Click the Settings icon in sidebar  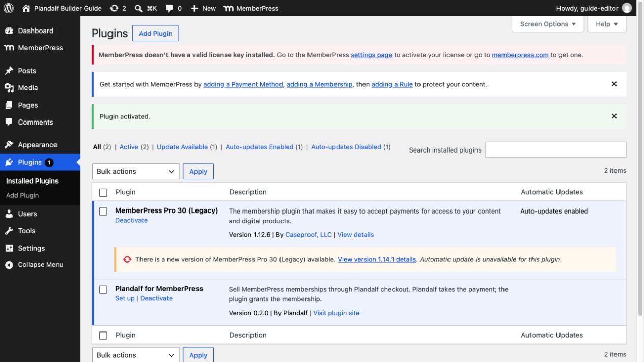click(x=9, y=248)
